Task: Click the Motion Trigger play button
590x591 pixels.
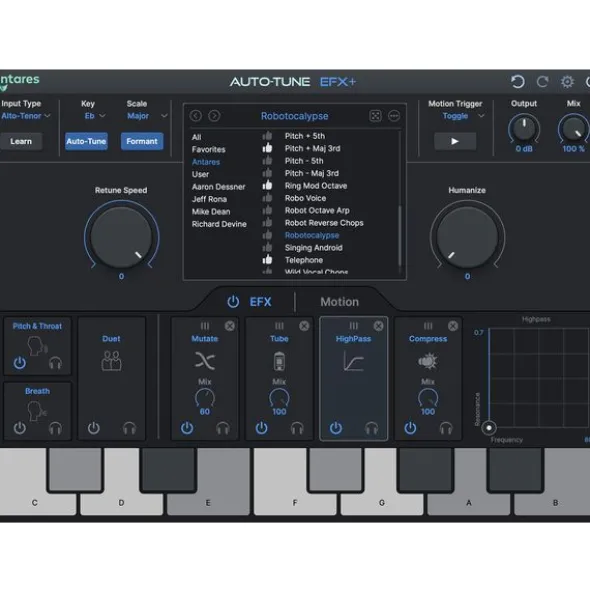Action: pos(455,141)
